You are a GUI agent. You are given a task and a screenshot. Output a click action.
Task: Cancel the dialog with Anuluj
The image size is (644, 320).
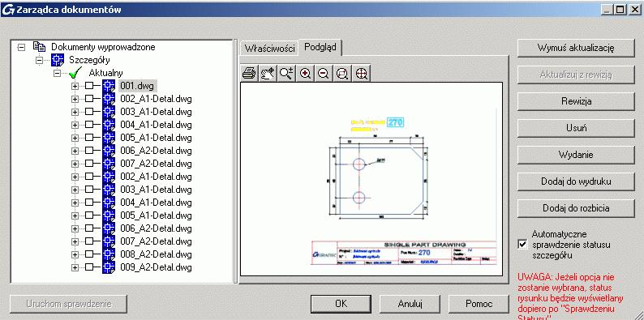click(x=410, y=304)
